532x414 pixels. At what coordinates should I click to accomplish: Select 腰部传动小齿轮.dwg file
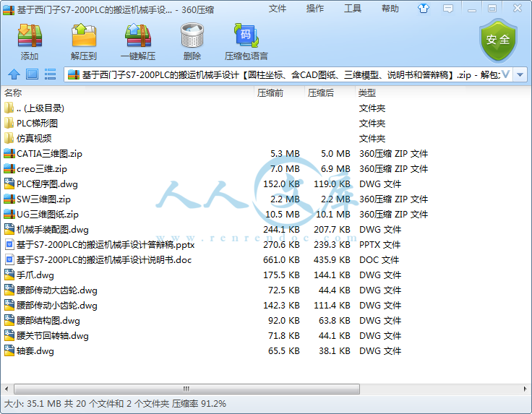56,306
